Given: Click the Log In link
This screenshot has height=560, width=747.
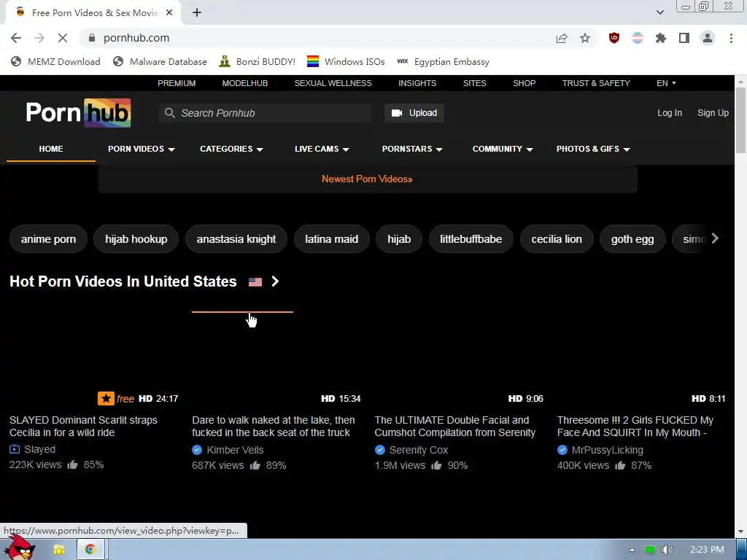Looking at the screenshot, I should [670, 113].
